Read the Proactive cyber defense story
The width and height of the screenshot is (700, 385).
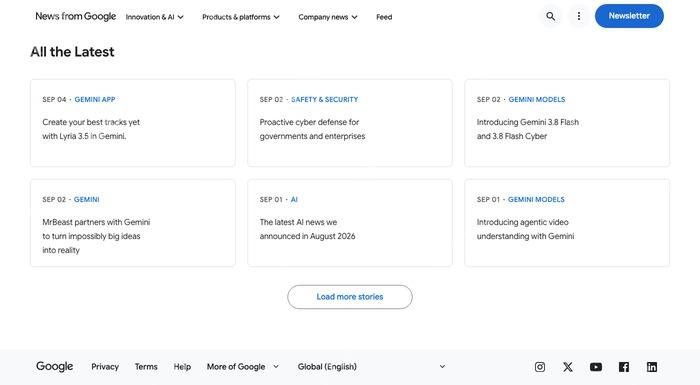pos(312,129)
